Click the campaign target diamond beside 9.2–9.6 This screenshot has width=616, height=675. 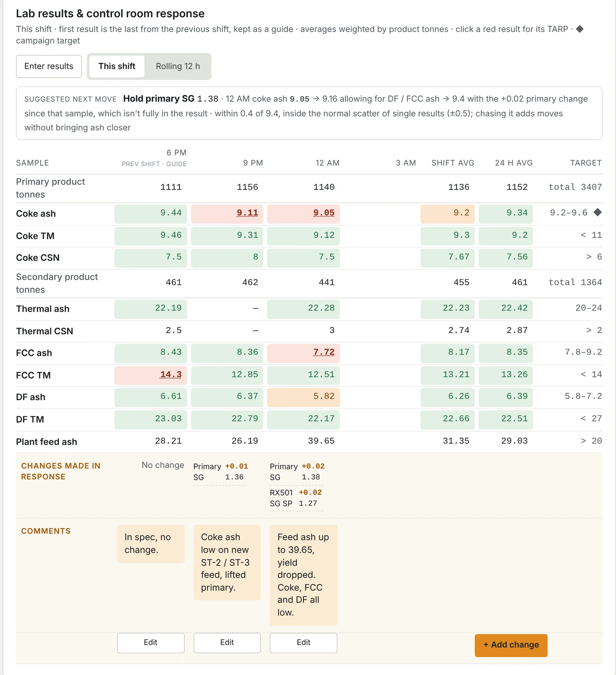coord(597,212)
